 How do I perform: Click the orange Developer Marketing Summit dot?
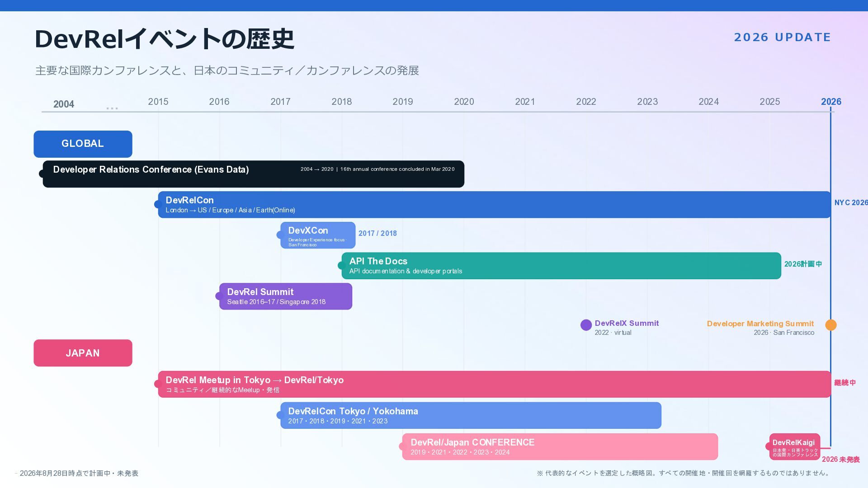pos(831,325)
